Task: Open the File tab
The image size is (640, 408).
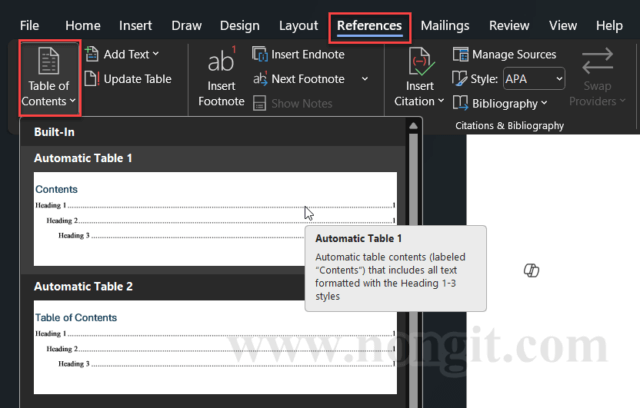Action: (x=29, y=26)
